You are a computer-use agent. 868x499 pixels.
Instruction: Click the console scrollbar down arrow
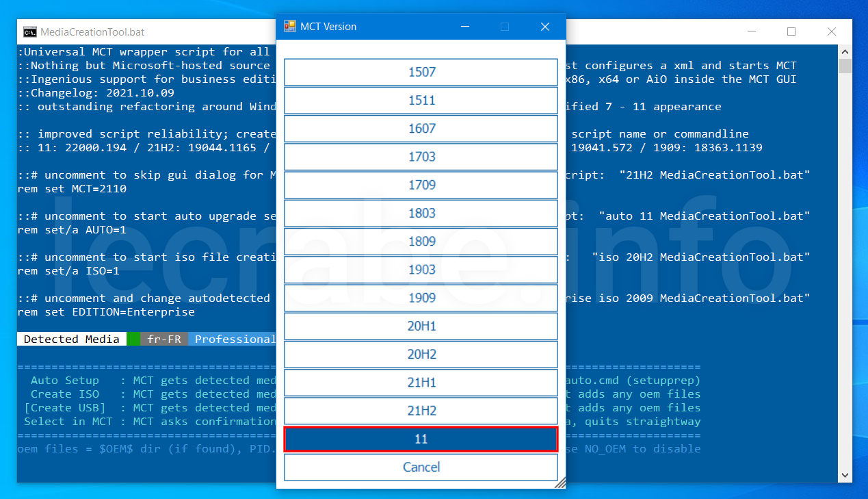845,475
